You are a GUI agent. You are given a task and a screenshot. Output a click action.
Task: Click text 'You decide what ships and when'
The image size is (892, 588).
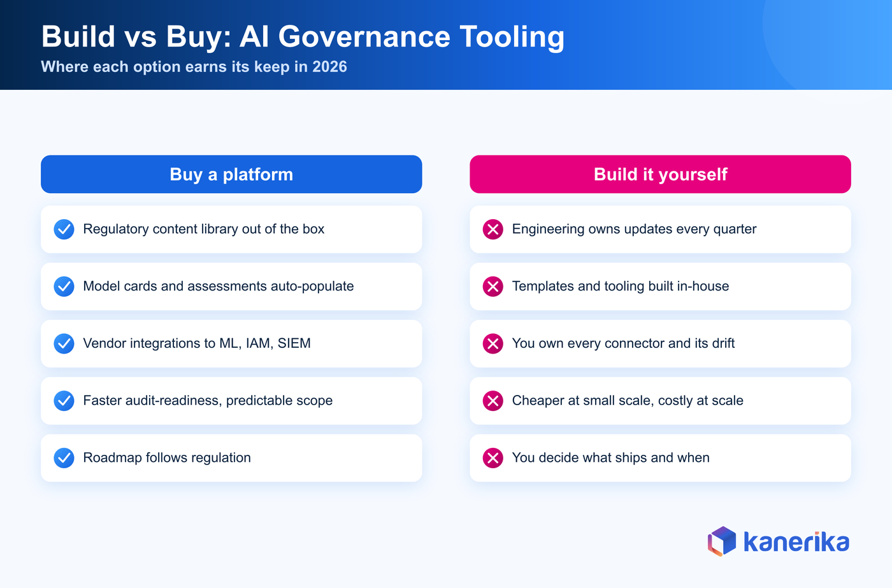pos(610,457)
